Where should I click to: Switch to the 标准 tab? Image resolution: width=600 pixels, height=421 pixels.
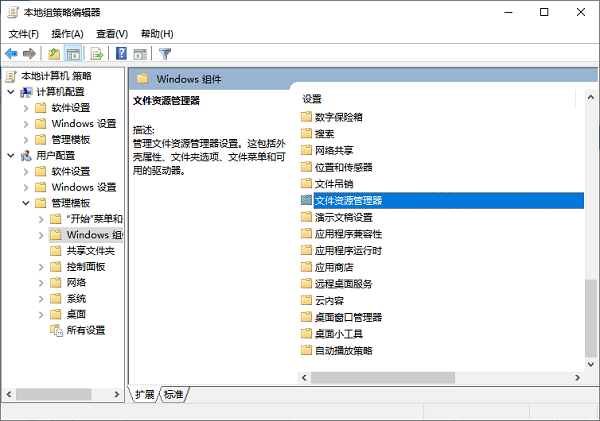point(174,394)
